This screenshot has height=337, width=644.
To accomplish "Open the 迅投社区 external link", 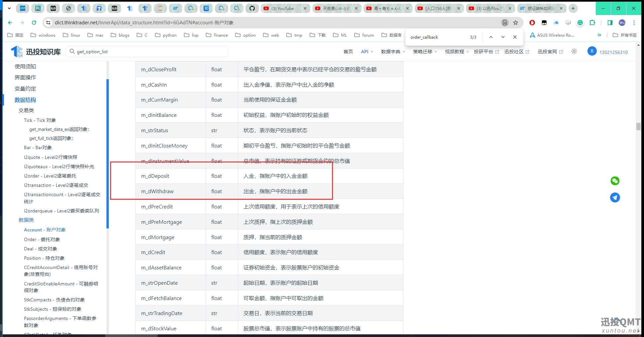I will point(517,52).
